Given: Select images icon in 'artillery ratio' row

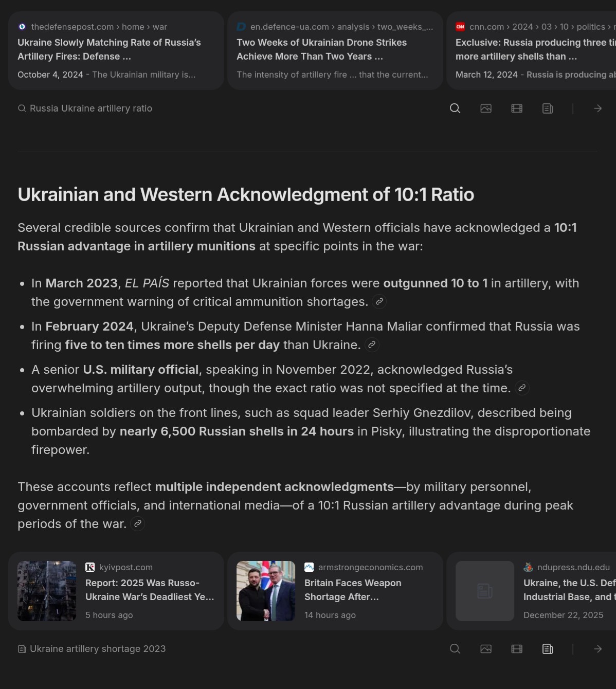Looking at the screenshot, I should (486, 108).
